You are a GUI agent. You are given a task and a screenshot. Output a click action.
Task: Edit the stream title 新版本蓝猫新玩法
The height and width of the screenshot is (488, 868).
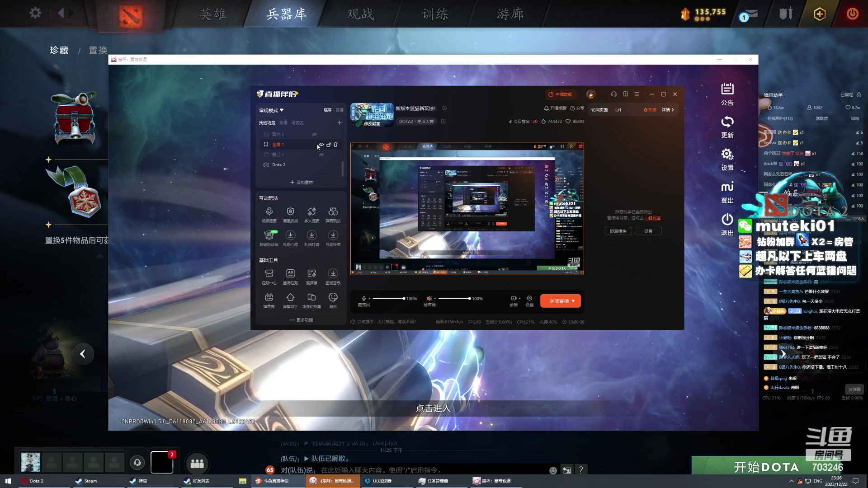(x=444, y=108)
